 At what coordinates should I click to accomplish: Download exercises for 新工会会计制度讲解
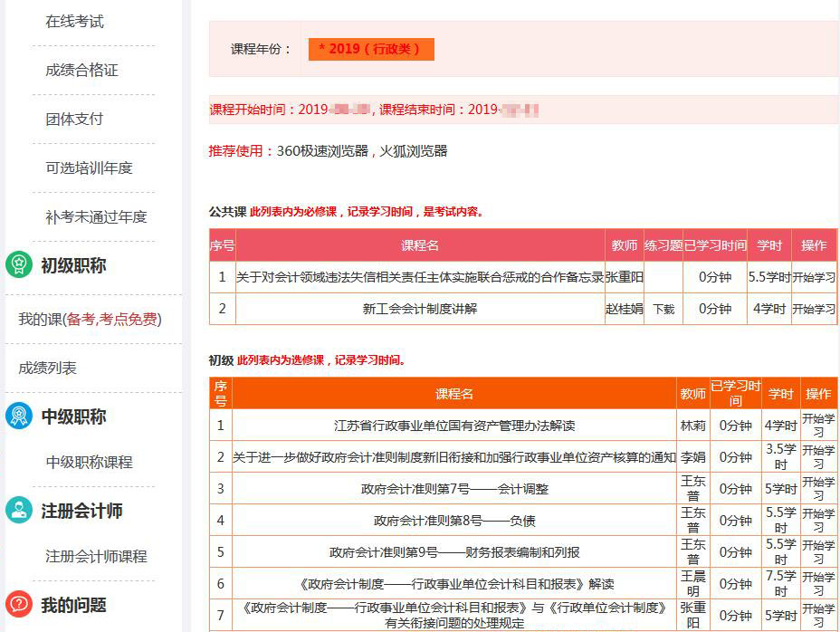[663, 309]
